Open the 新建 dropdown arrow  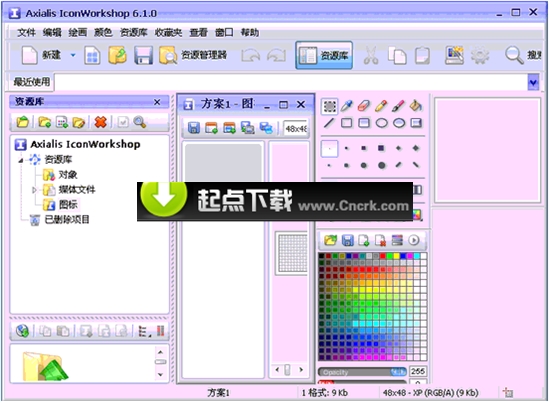tap(73, 55)
